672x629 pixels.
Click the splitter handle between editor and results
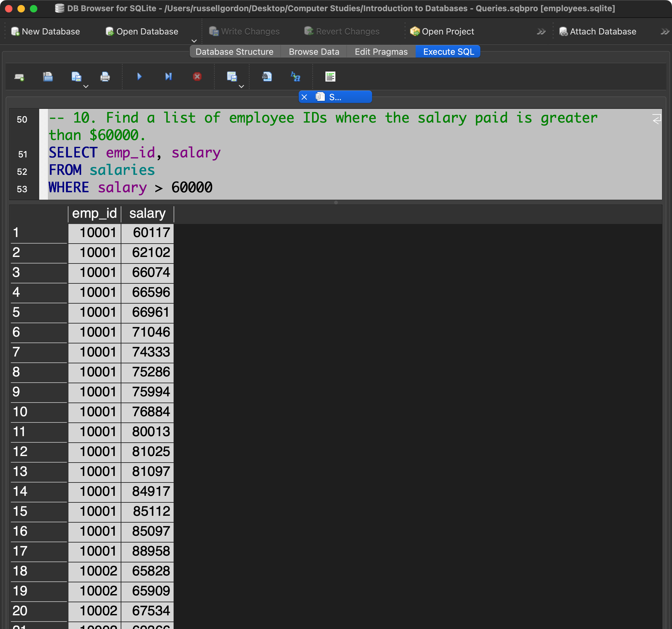(336, 203)
